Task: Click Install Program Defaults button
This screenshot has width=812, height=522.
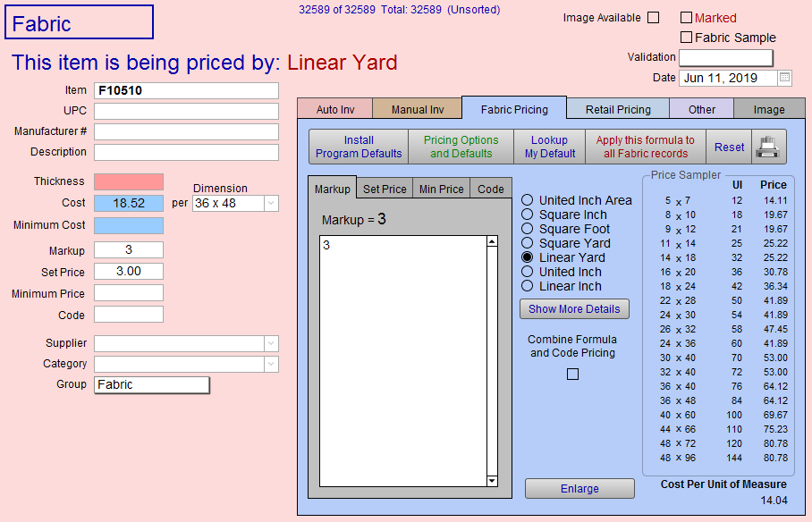Action: coord(359,147)
